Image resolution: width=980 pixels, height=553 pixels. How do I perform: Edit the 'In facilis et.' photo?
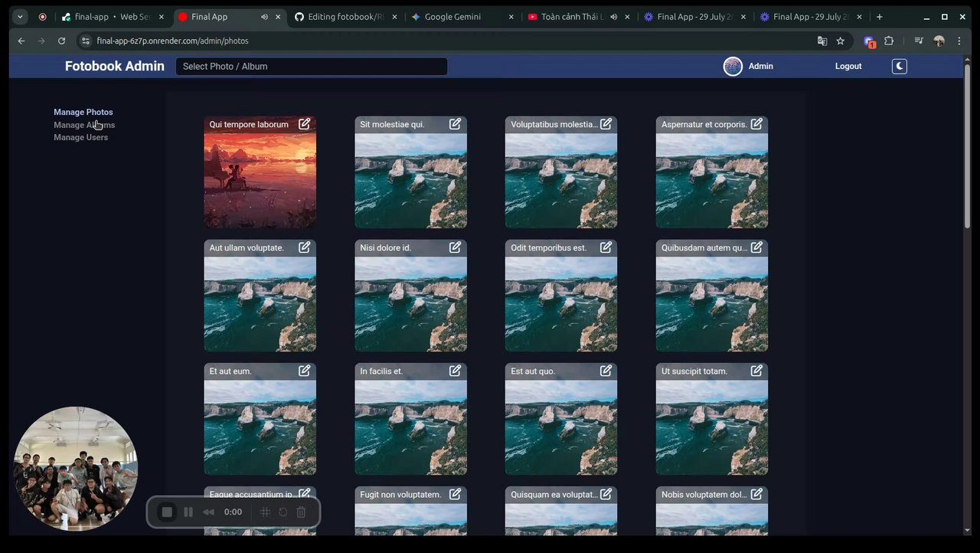456,371
